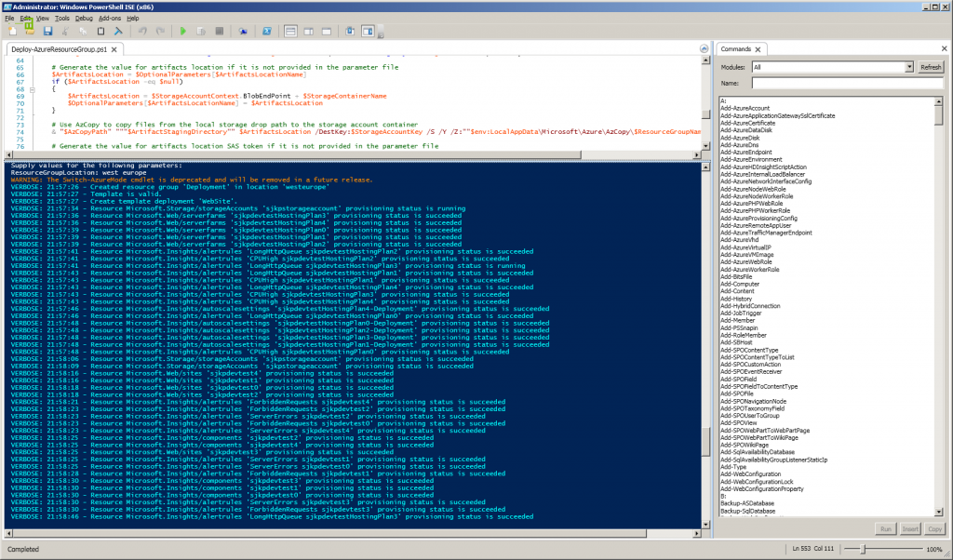953x560 pixels.
Task: Click the Save script toolbar icon
Action: 47,31
